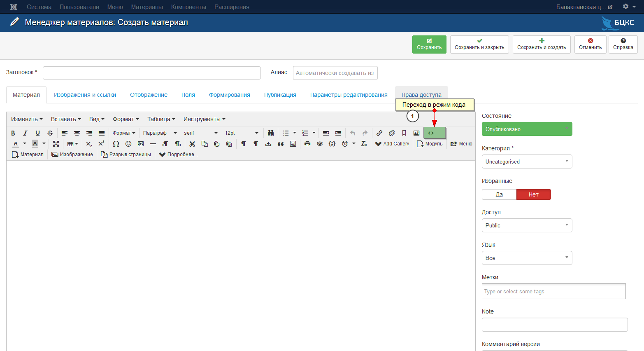
Task: Insert an anchor bookmark
Action: (x=404, y=133)
